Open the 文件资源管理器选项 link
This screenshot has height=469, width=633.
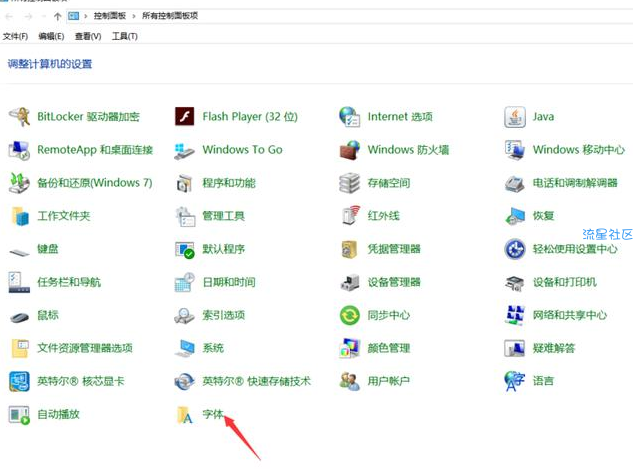(85, 348)
